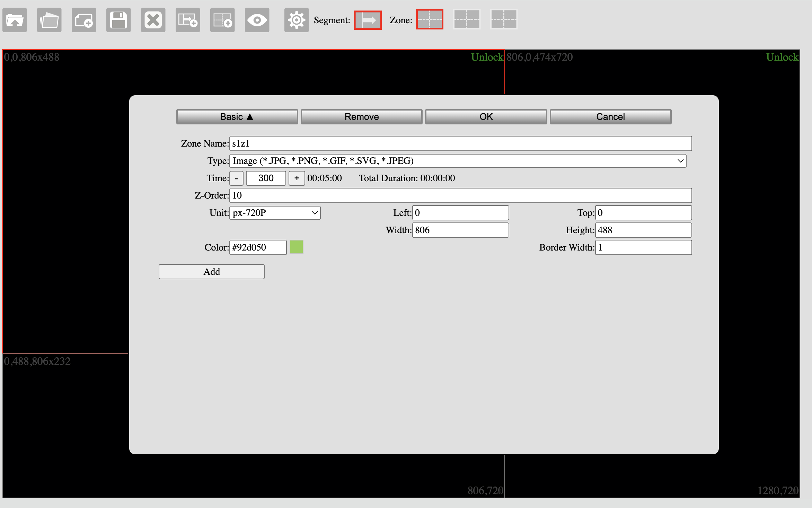
Task: Open the Unit dropdown showing px-720P
Action: point(275,213)
